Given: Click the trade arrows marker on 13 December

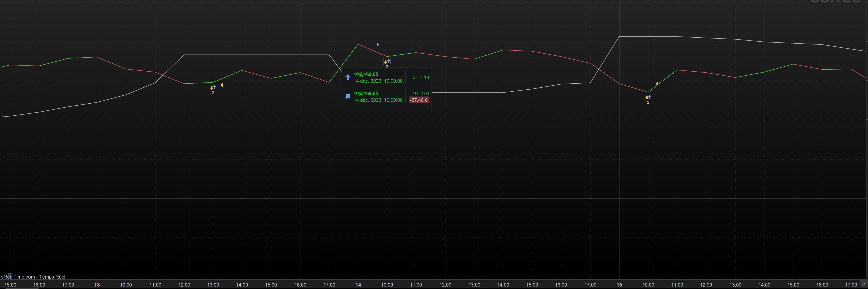Looking at the screenshot, I should pyautogui.click(x=213, y=88).
